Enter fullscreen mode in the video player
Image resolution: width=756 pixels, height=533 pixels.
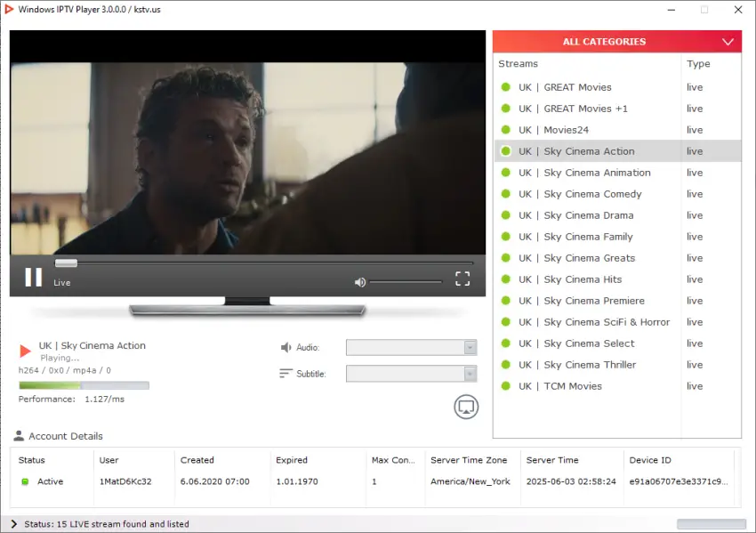[x=462, y=279]
